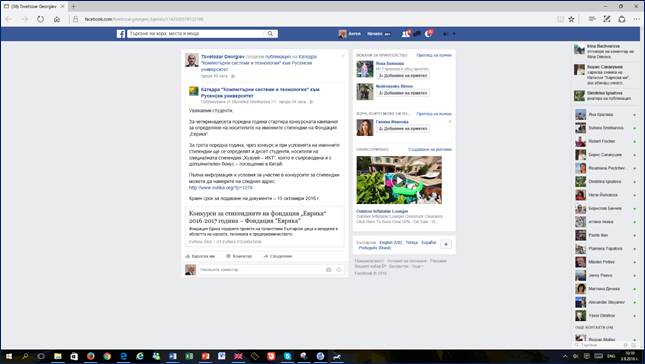Viewport: 645px width, 364px height.
Task: Click the Comment button under the post
Action: 239,256
